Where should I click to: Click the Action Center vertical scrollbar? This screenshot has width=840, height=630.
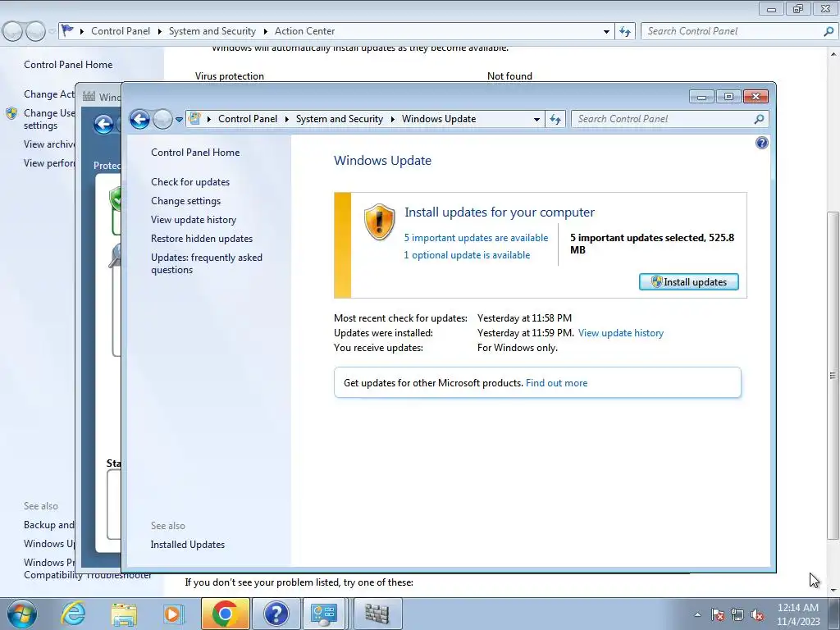click(x=833, y=375)
